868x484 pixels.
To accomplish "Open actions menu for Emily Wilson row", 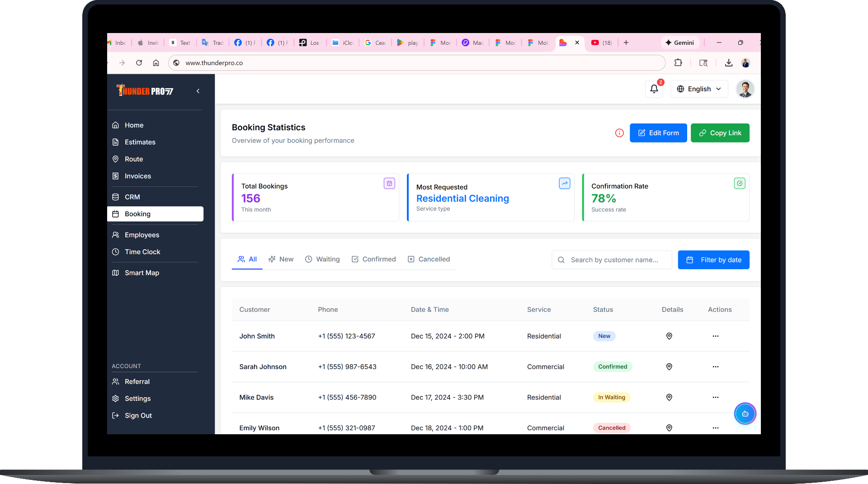I will pyautogui.click(x=715, y=428).
